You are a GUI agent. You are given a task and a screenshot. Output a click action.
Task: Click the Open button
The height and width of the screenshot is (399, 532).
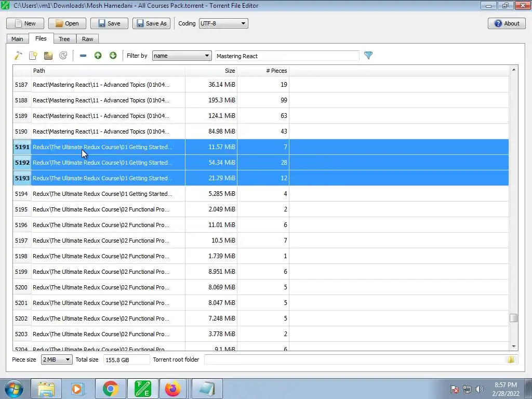tap(67, 23)
